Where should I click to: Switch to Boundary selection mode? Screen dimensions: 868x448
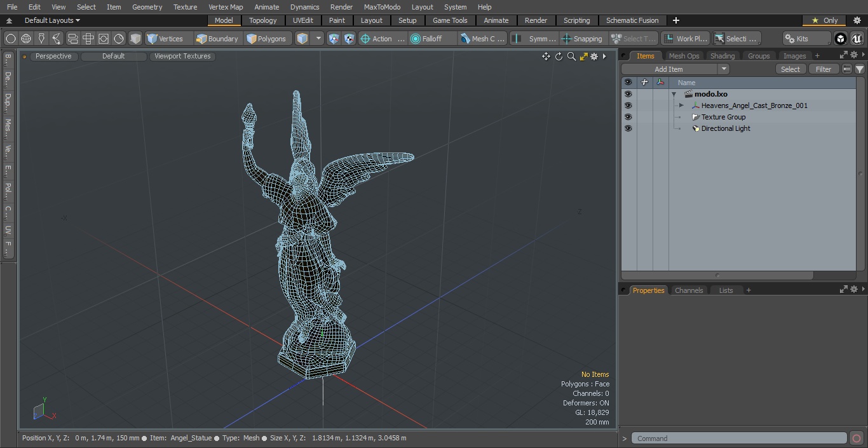[x=217, y=39]
